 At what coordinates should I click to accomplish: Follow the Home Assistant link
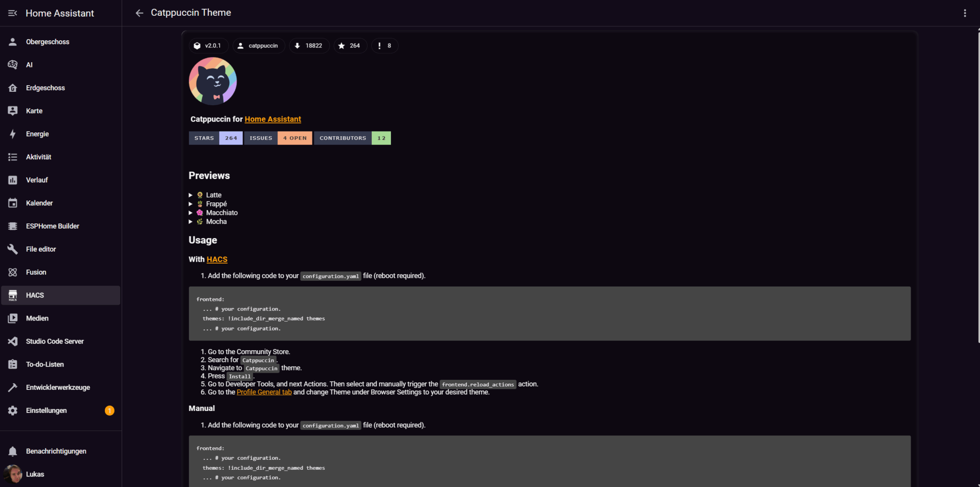[x=273, y=119]
